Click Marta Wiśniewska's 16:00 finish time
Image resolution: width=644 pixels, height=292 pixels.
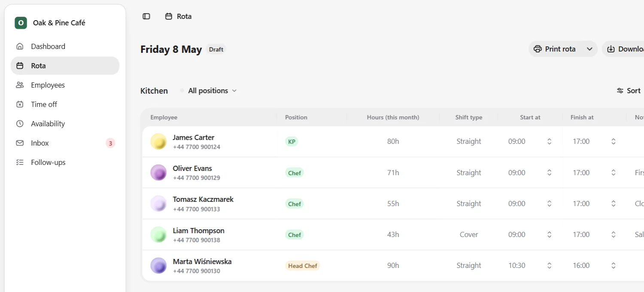click(581, 265)
